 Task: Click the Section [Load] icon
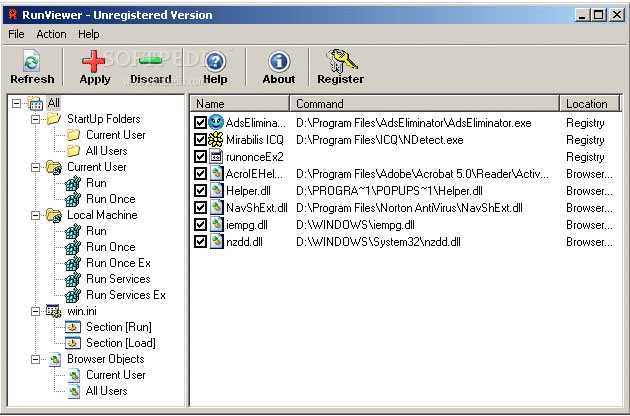point(73,343)
